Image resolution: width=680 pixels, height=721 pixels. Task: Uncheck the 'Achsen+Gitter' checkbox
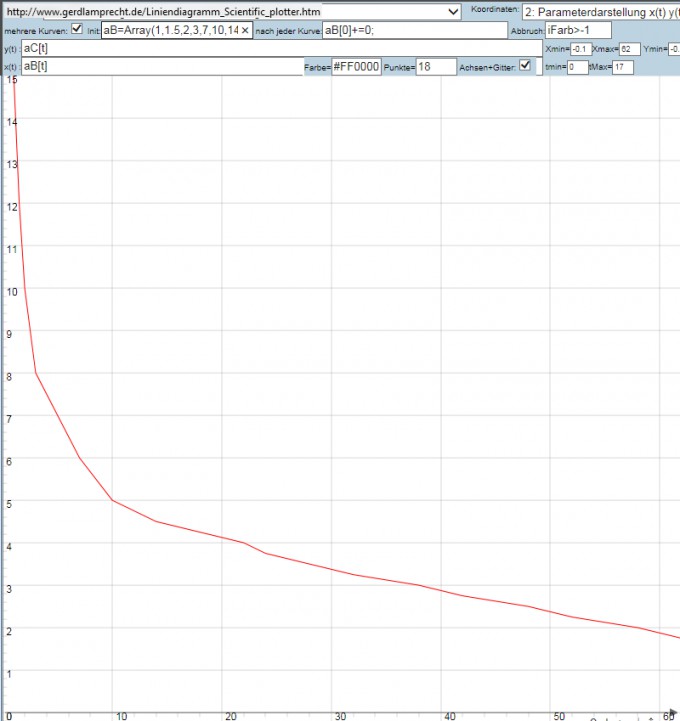pyautogui.click(x=526, y=66)
